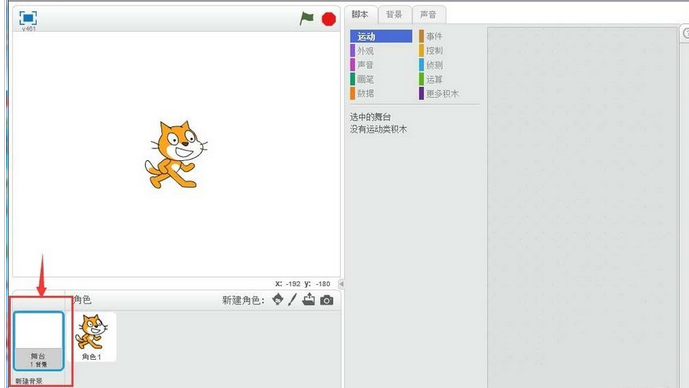Switch to the 脚本 tab
689x388 pixels.
point(360,15)
